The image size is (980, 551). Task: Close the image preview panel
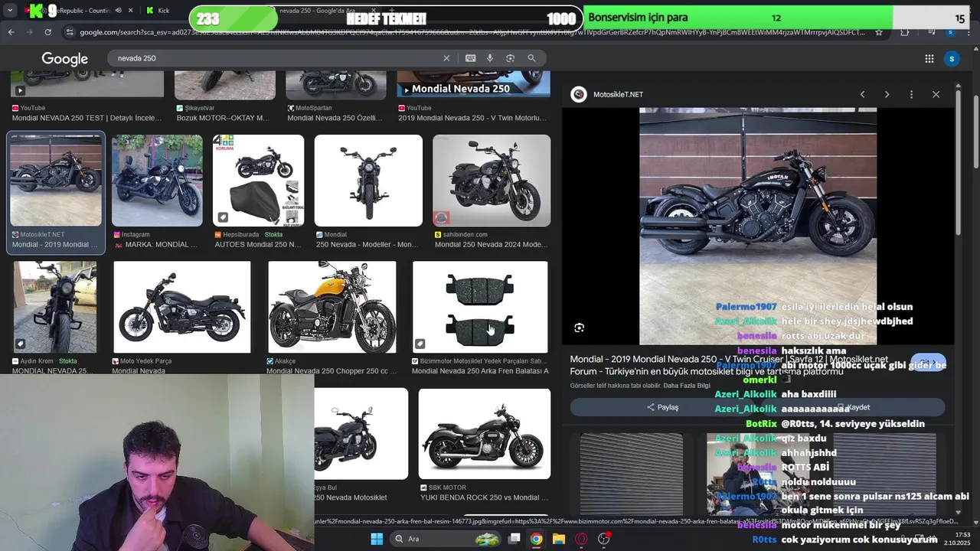tap(936, 94)
